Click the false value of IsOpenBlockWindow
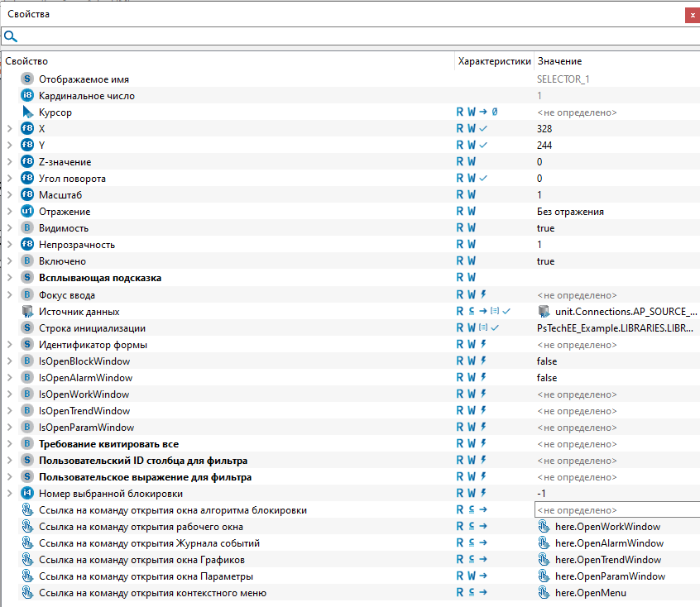Image resolution: width=700 pixels, height=607 pixels. point(547,361)
